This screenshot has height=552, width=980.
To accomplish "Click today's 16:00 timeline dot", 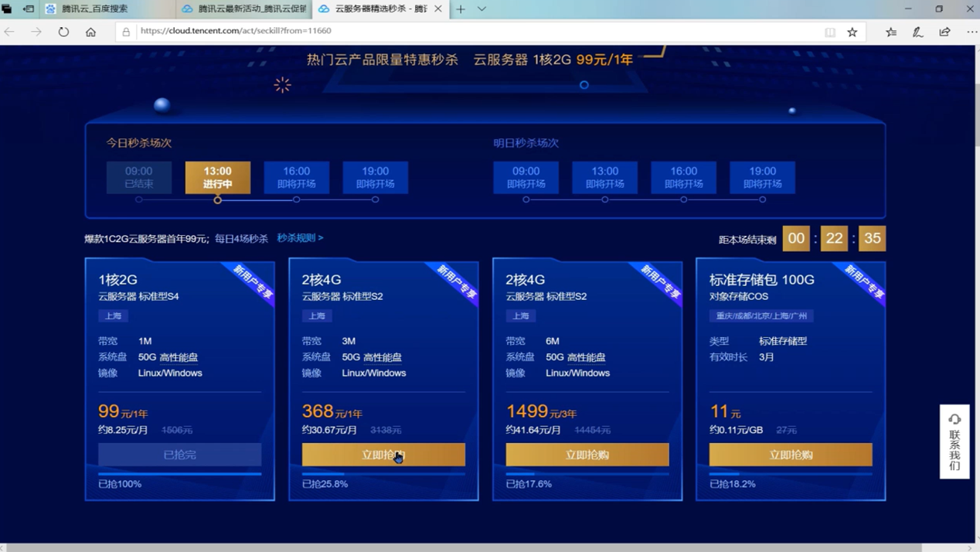I will pos(297,199).
